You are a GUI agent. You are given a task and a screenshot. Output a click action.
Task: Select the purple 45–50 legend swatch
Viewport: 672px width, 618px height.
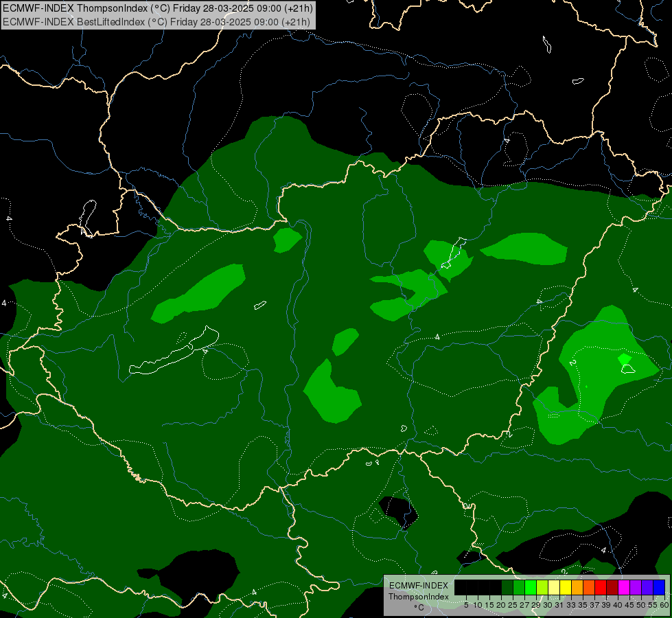(636, 587)
